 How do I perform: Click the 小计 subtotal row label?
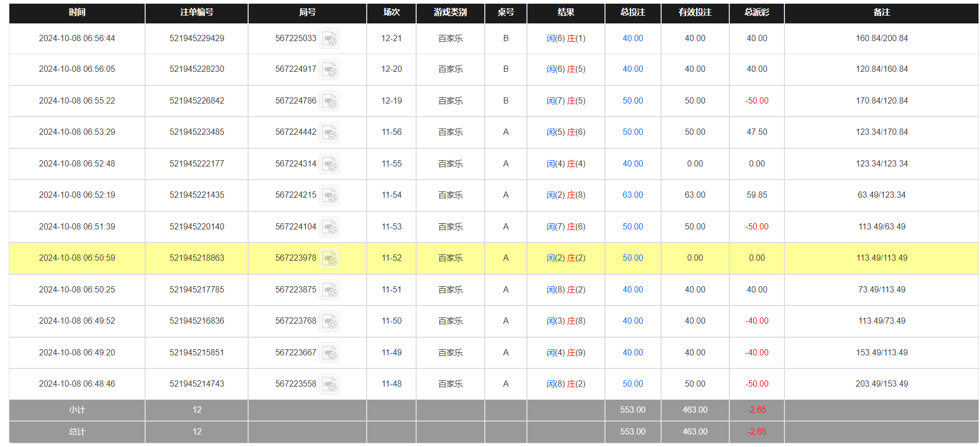pos(77,410)
